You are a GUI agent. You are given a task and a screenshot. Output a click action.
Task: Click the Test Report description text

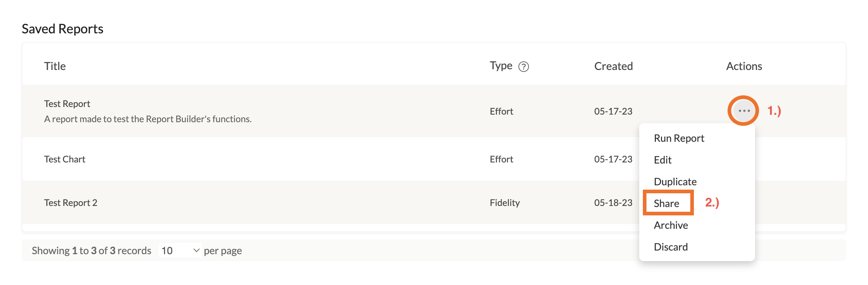tap(148, 119)
